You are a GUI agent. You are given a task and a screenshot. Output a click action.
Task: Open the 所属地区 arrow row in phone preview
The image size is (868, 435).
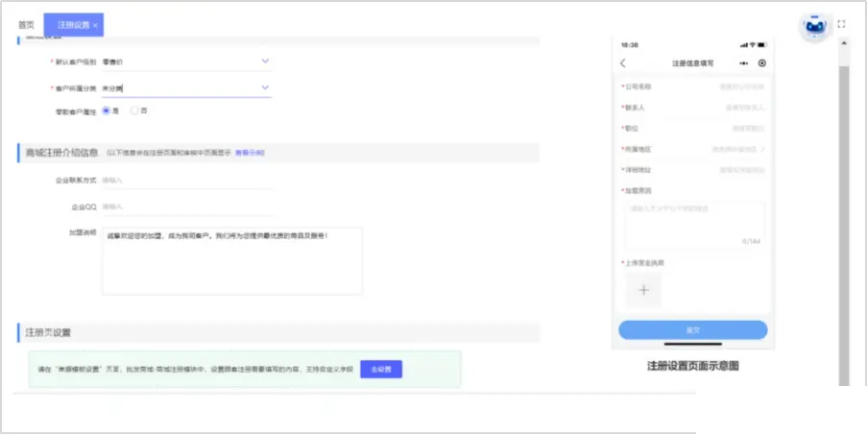[x=693, y=150]
